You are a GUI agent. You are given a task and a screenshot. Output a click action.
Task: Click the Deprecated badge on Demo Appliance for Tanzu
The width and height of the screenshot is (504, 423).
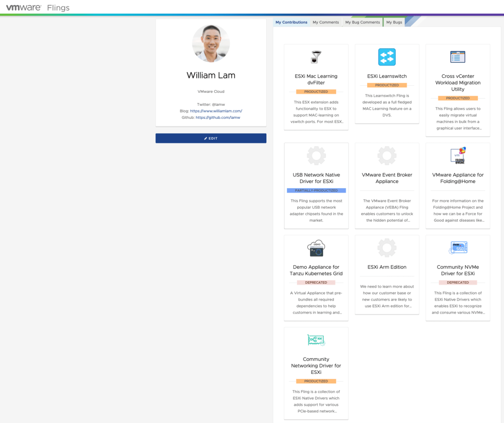[316, 282]
